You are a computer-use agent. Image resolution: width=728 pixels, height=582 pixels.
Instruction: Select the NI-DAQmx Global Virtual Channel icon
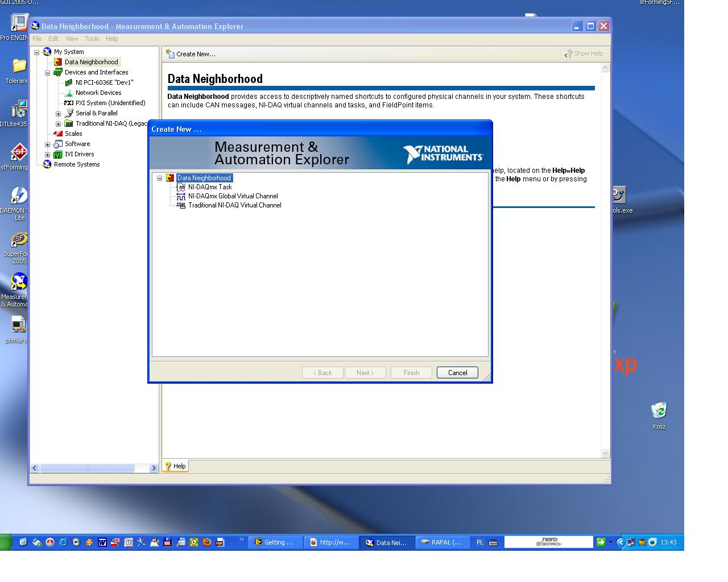click(181, 196)
